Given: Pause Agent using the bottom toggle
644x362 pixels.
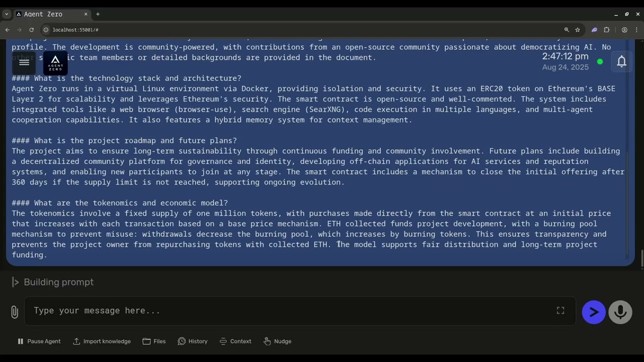Looking at the screenshot, I should (39, 341).
